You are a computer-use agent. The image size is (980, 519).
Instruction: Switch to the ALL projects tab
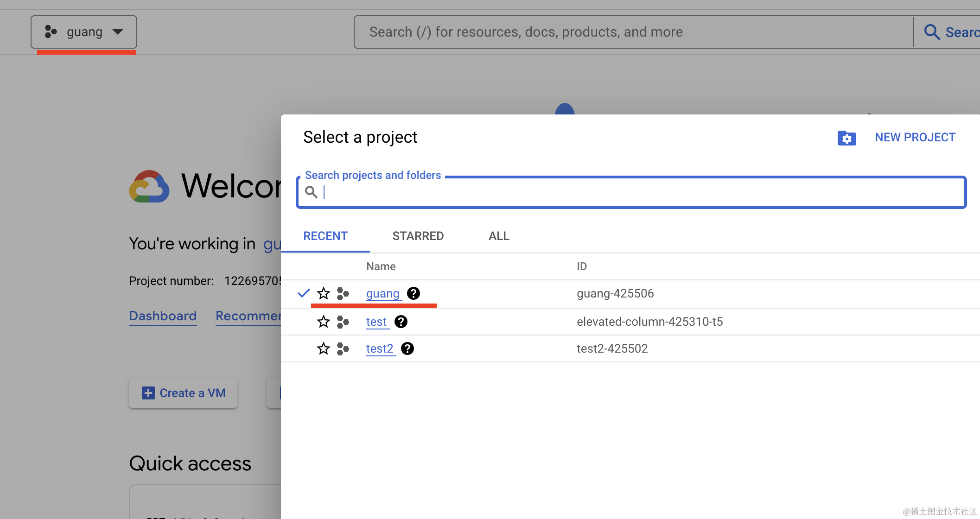click(499, 236)
